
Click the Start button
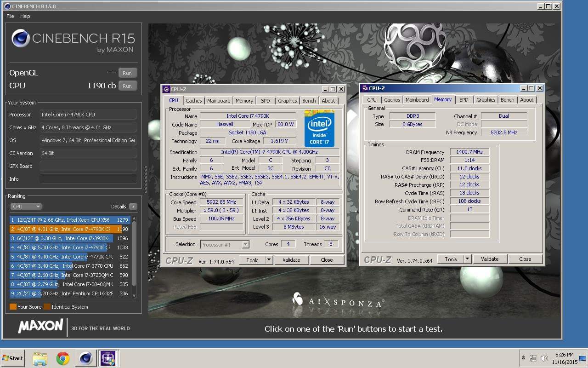tap(12, 358)
